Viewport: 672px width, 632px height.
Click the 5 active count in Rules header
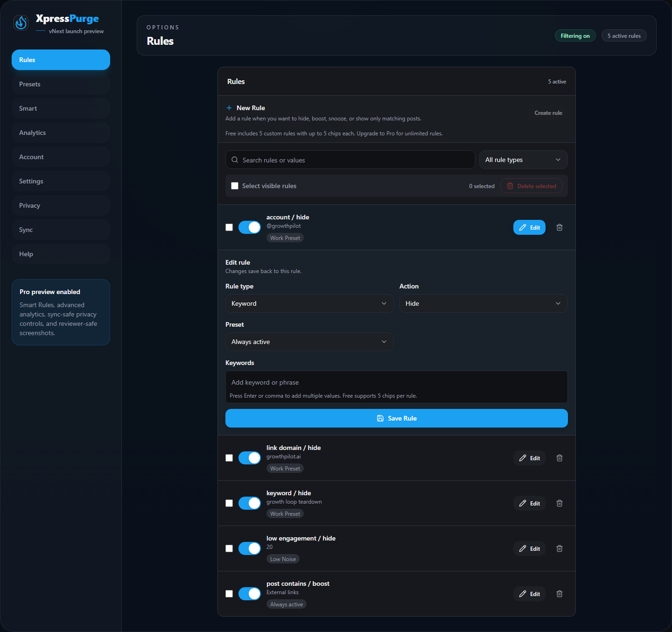click(557, 82)
